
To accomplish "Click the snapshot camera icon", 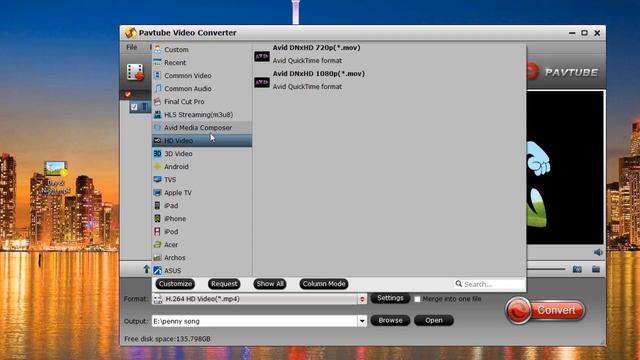I will (577, 269).
